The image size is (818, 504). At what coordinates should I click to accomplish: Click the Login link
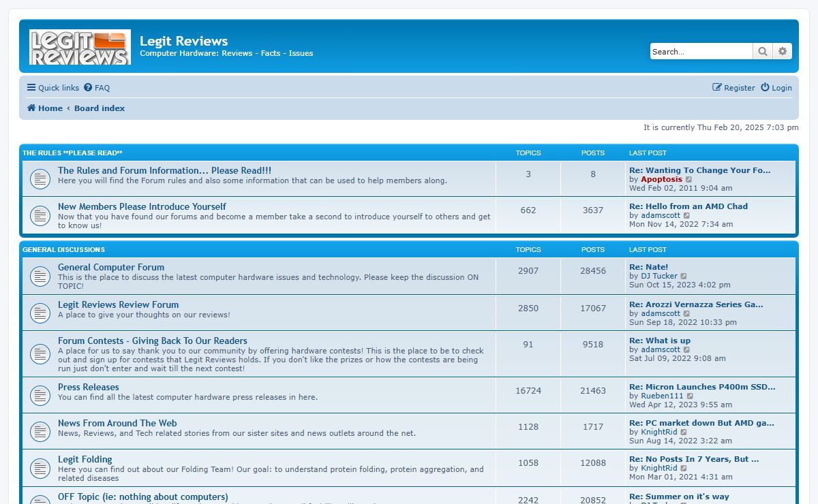(776, 88)
